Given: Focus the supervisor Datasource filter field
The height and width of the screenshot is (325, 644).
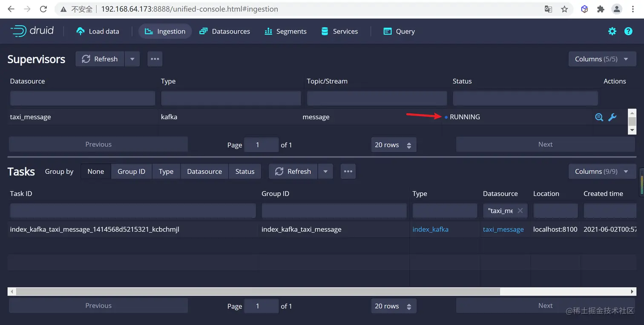Looking at the screenshot, I should pyautogui.click(x=83, y=98).
